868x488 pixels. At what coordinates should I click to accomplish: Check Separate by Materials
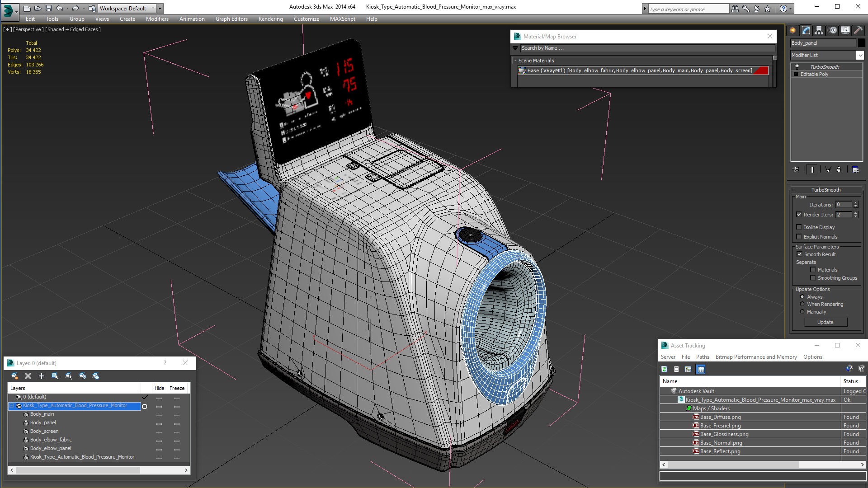tap(813, 270)
